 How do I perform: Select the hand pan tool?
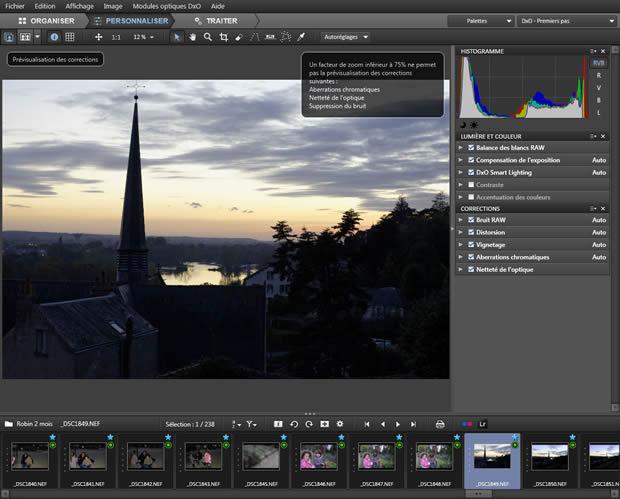click(x=192, y=37)
